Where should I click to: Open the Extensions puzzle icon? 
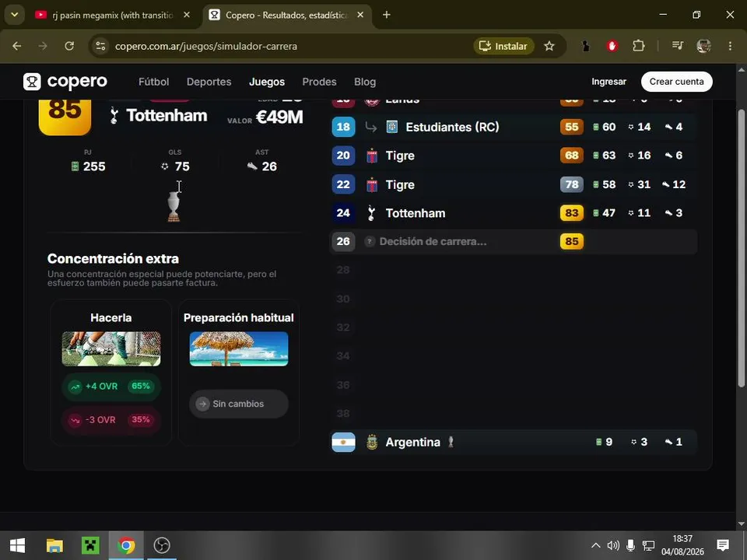point(638,46)
